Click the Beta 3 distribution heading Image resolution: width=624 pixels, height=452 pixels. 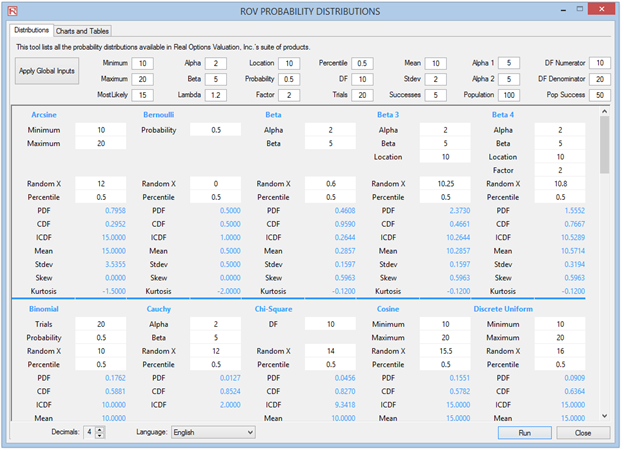coord(388,115)
